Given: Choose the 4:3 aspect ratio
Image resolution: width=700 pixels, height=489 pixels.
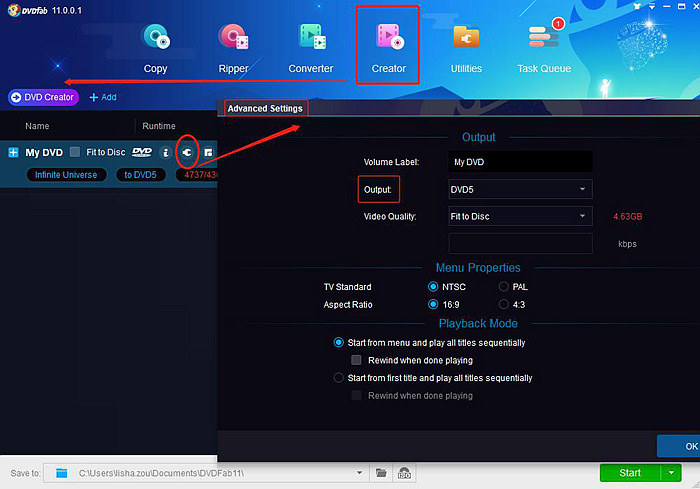Looking at the screenshot, I should point(504,305).
